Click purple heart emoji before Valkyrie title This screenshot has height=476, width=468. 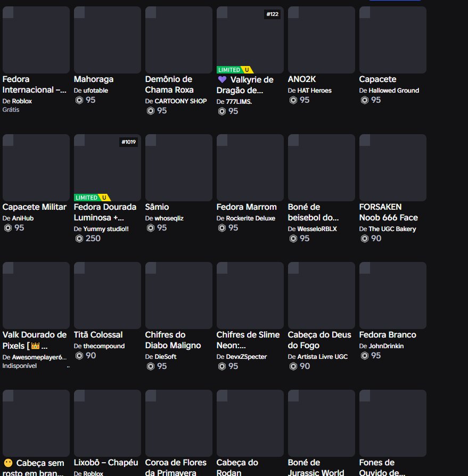click(222, 79)
